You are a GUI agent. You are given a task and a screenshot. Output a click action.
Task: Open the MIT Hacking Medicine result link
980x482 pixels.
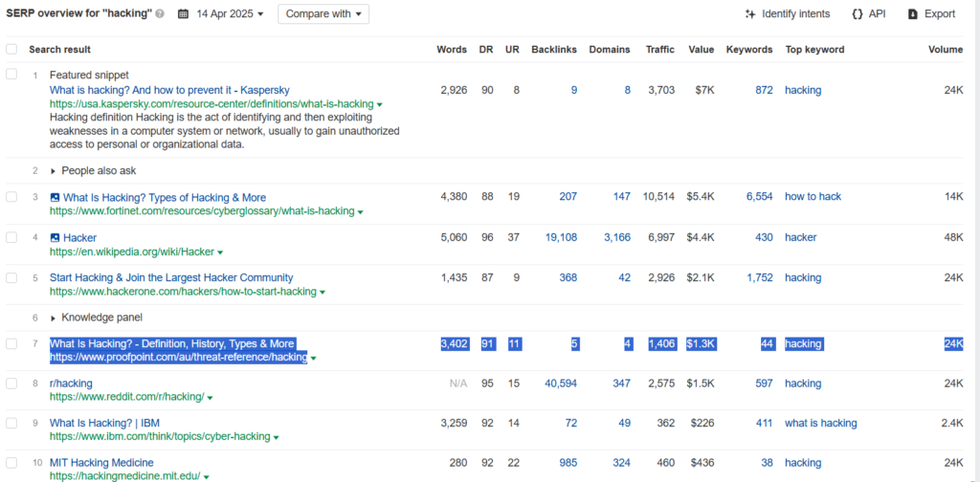(101, 463)
